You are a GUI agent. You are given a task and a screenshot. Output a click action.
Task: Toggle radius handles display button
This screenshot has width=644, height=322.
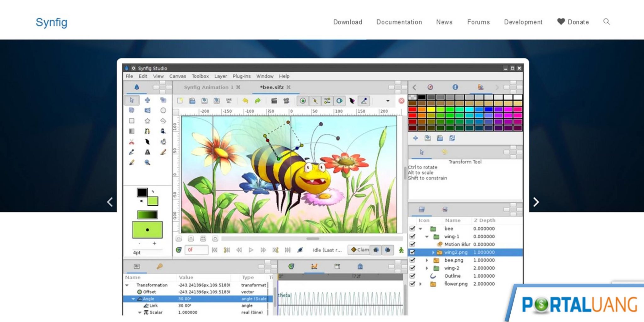pos(340,101)
